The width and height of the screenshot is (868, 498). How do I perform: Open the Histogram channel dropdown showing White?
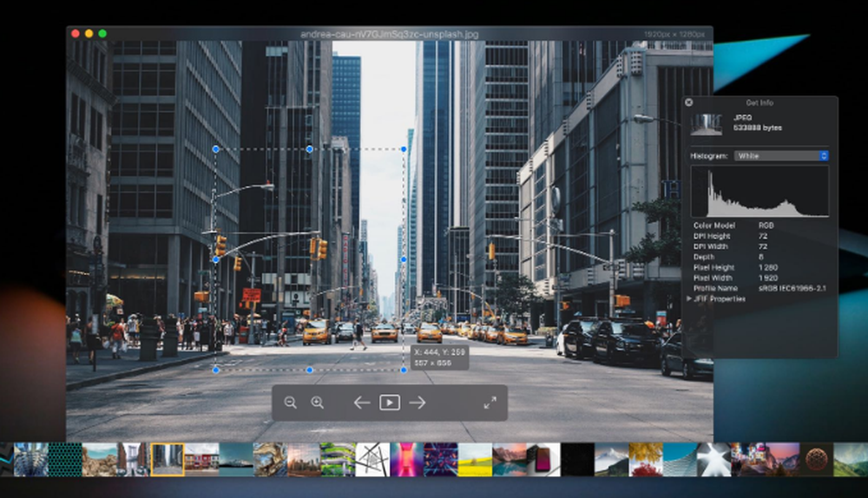(x=781, y=156)
